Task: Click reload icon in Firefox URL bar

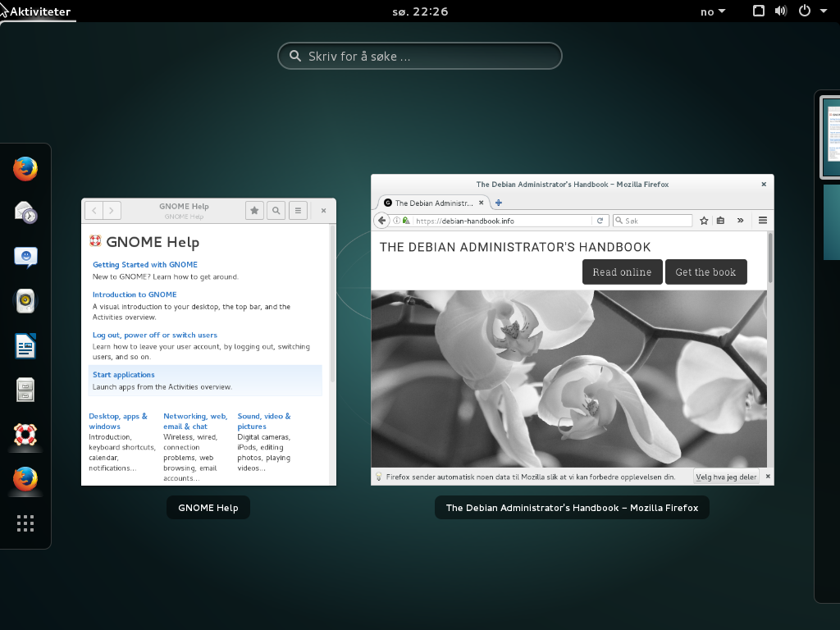Action: pos(600,220)
